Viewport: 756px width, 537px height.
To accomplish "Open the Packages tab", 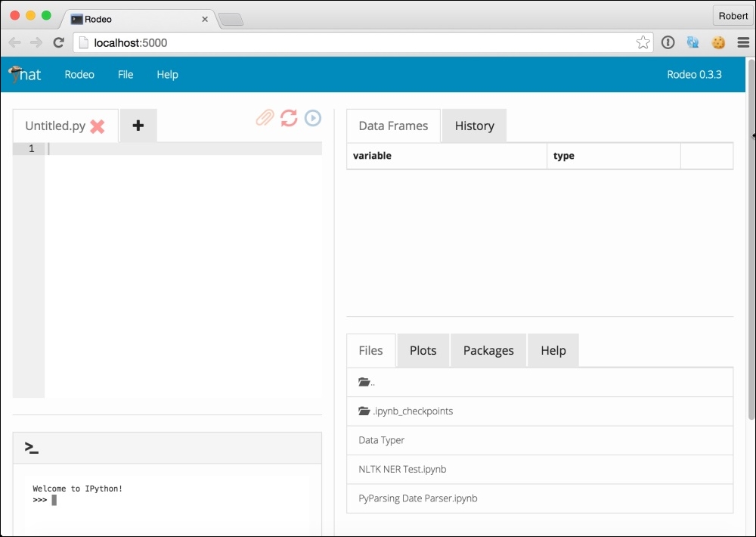I will [x=488, y=351].
